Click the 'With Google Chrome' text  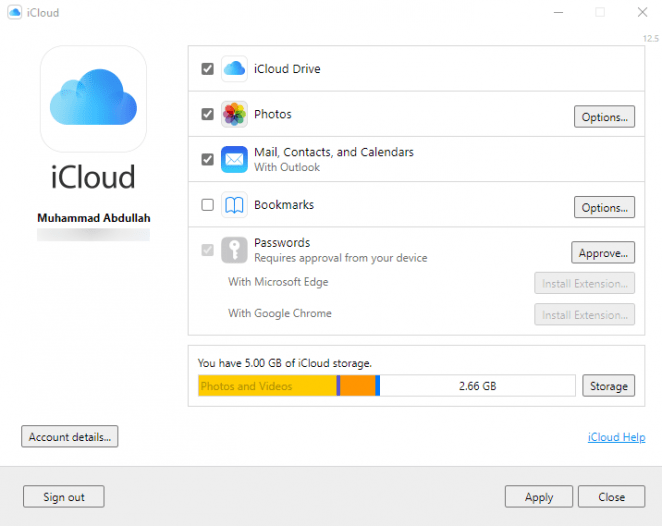click(280, 313)
